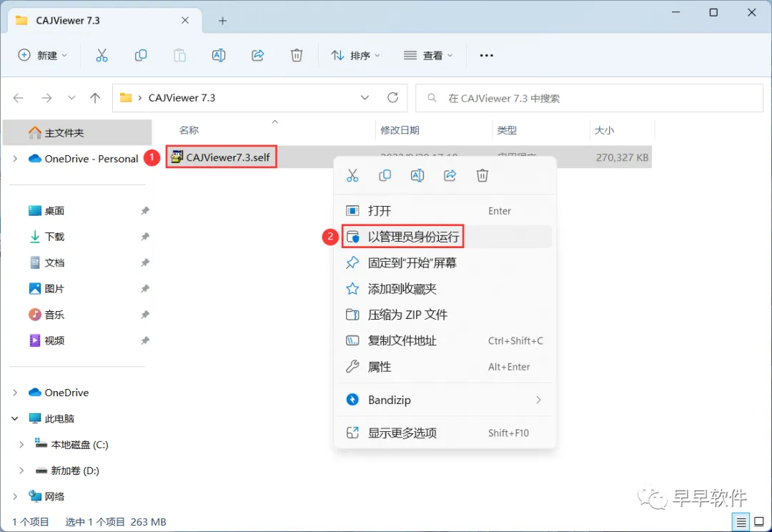This screenshot has width=772, height=532.
Task: Go up one folder level
Action: coord(95,98)
